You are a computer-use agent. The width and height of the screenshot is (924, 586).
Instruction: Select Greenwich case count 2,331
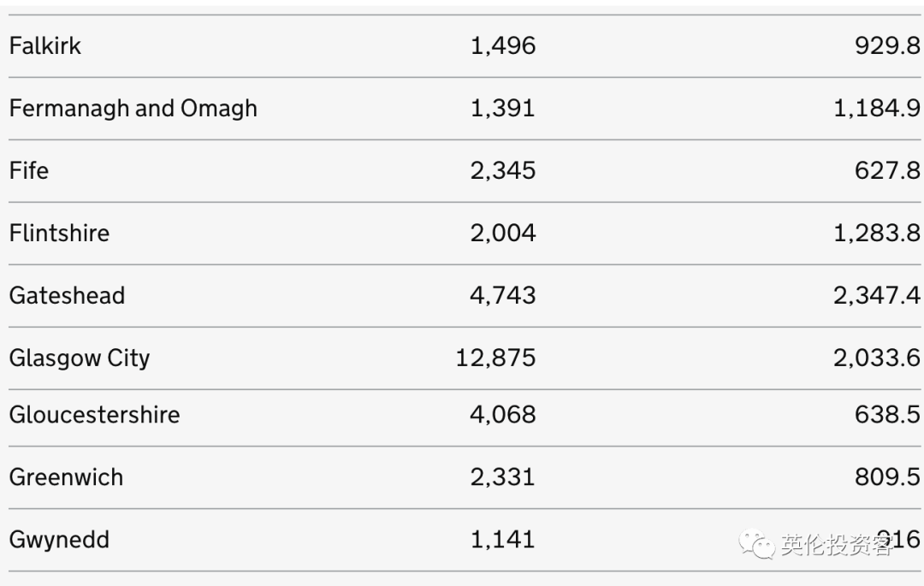(503, 477)
